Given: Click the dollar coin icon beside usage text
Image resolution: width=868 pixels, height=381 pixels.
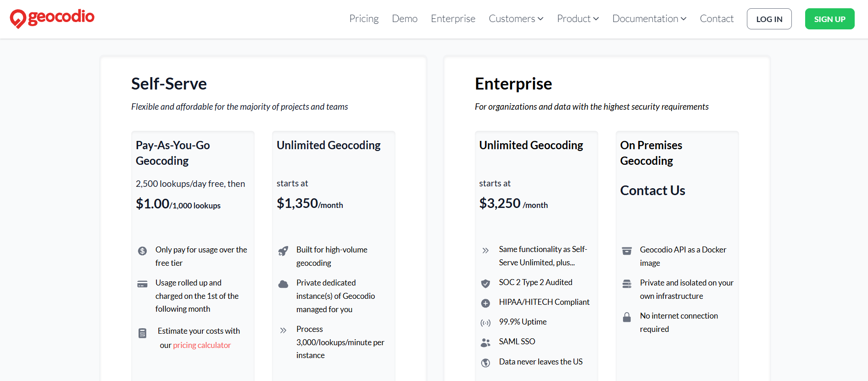Looking at the screenshot, I should click(142, 251).
